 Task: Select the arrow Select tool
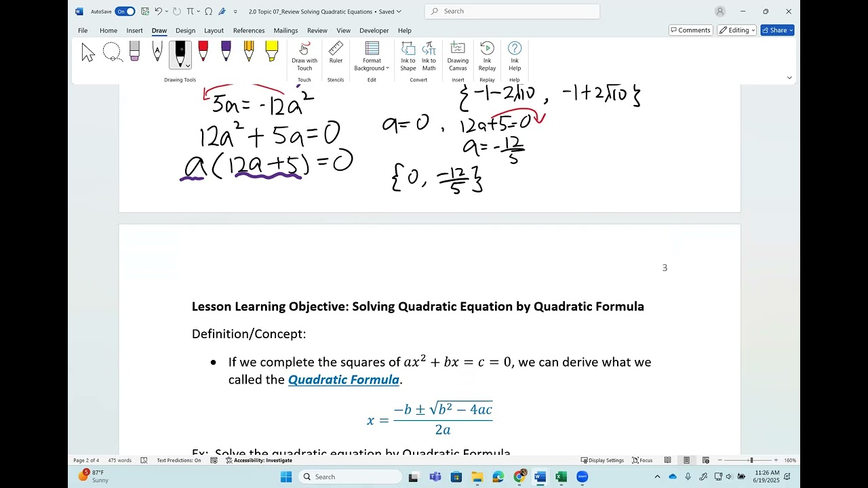click(88, 53)
